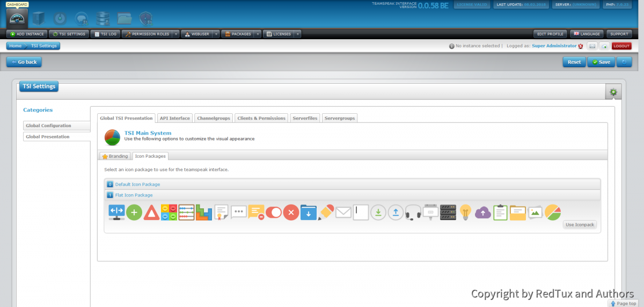The height and width of the screenshot is (307, 644).
Task: Open the file folder header icon
Action: tap(125, 19)
